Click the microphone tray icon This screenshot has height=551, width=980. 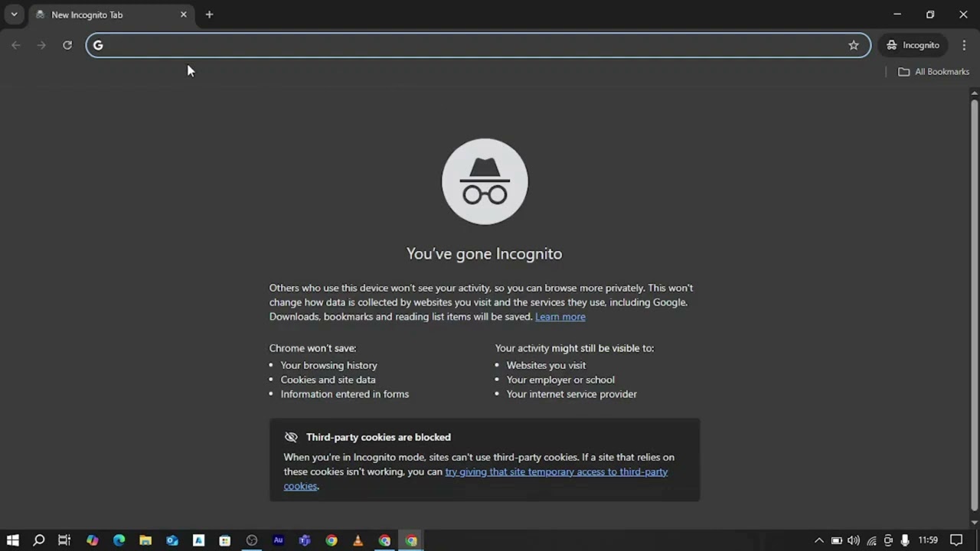coord(905,540)
